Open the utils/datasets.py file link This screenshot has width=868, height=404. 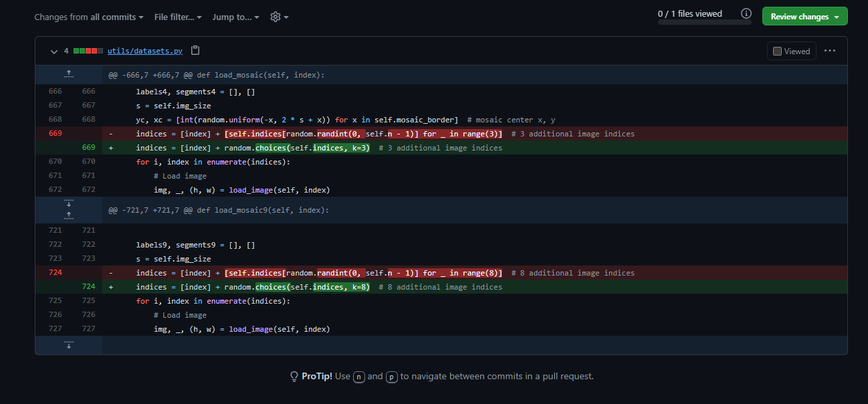tap(145, 51)
